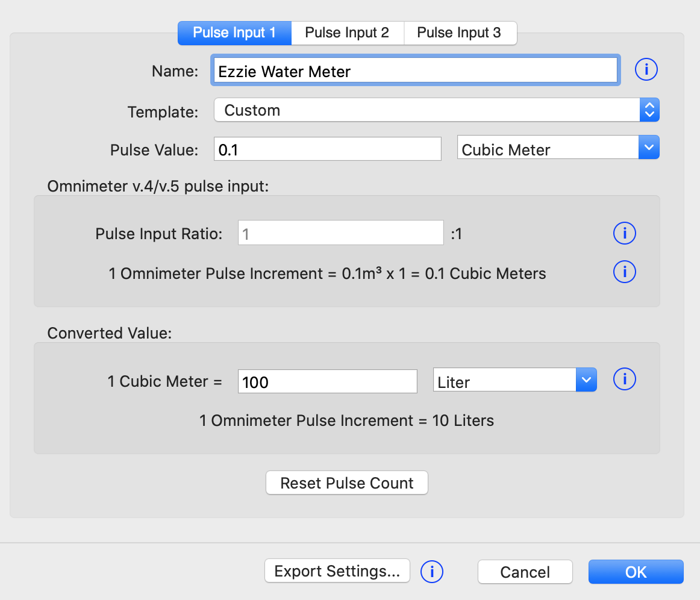Click the converted value field showing 100

(327, 382)
